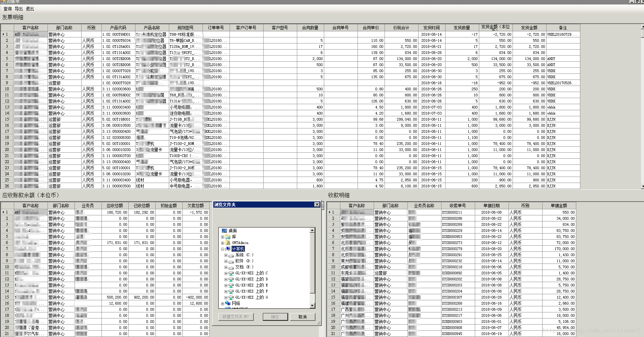Expand GL-XX-HZZ 上的 G node
Screen dimensions: 644x337
(x=226, y=298)
